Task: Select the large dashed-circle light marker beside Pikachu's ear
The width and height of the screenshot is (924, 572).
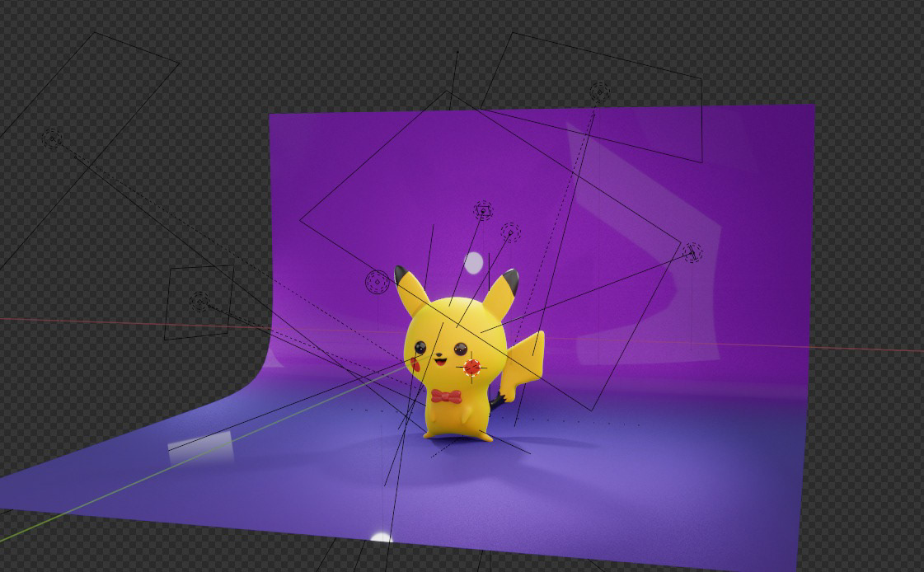Action: [x=378, y=282]
